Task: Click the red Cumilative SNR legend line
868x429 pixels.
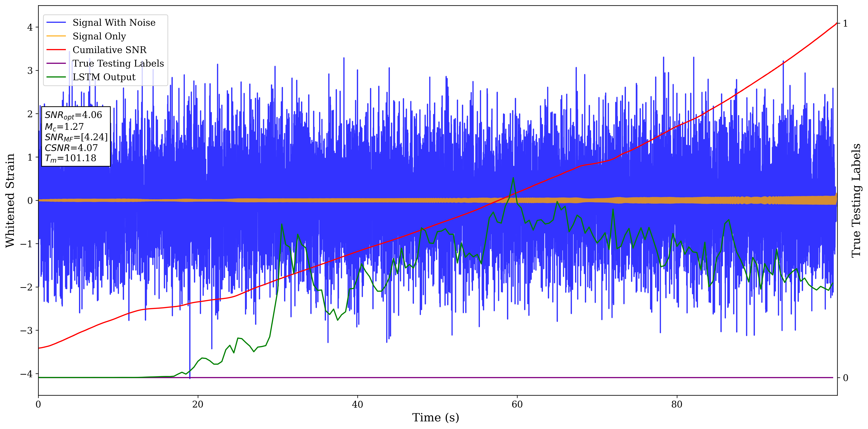Action: pyautogui.click(x=56, y=50)
